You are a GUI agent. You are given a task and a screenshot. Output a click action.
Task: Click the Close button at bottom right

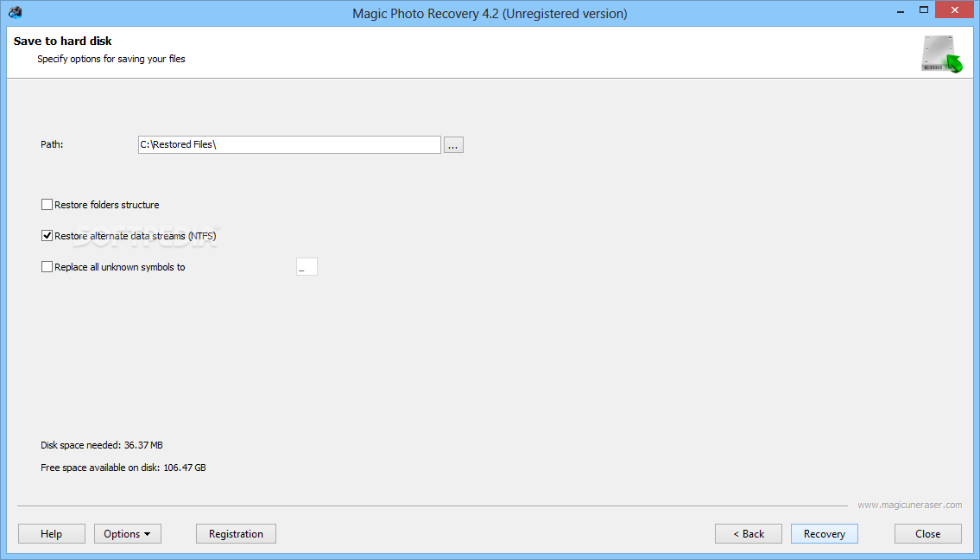[x=927, y=534]
